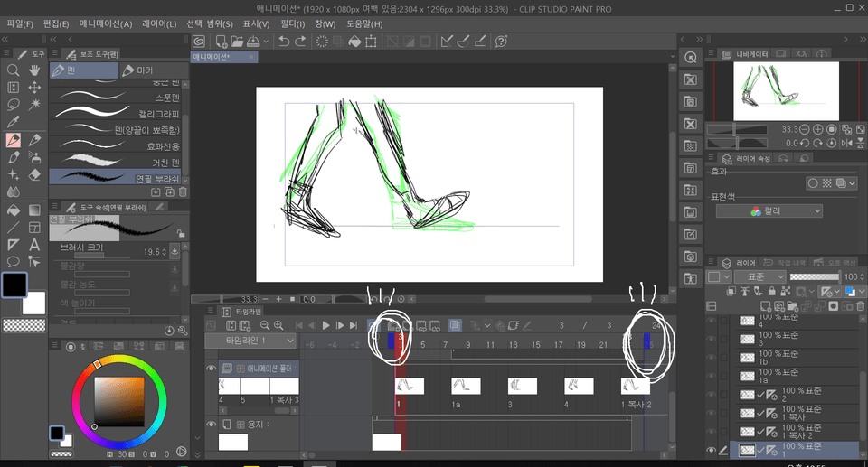The width and height of the screenshot is (868, 467).
Task: Select the Text tool
Action: (x=34, y=245)
